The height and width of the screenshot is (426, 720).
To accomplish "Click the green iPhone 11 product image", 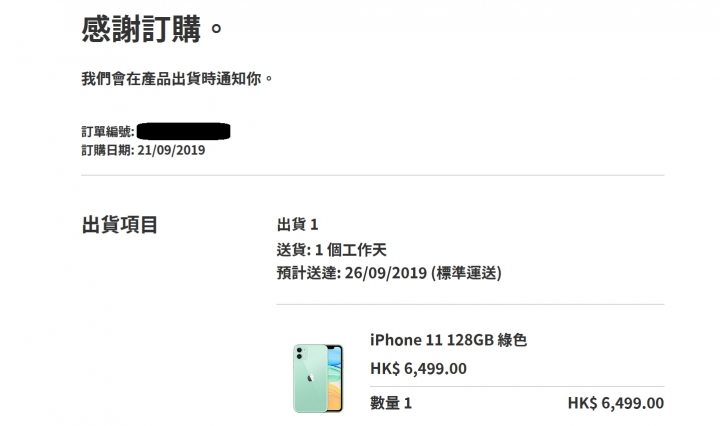I will coord(318,378).
